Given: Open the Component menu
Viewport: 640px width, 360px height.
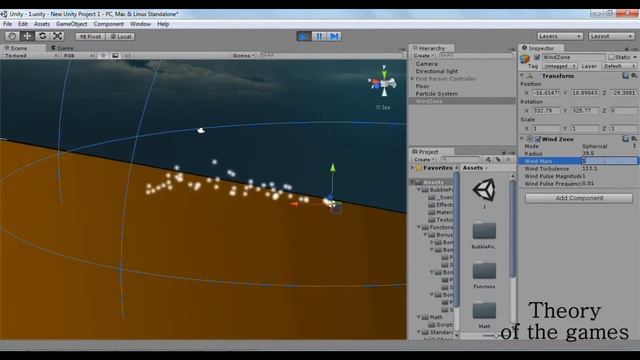Looking at the screenshot, I should tap(109, 24).
